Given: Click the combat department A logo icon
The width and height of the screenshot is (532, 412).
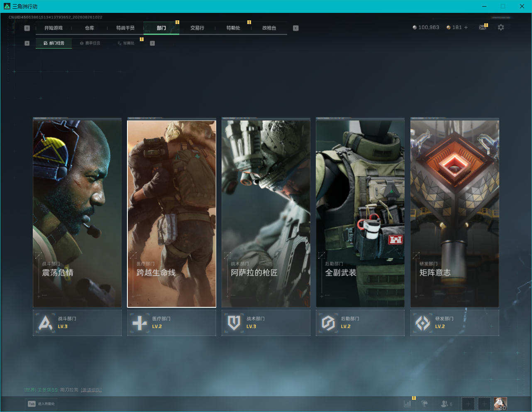Looking at the screenshot, I should (x=45, y=323).
